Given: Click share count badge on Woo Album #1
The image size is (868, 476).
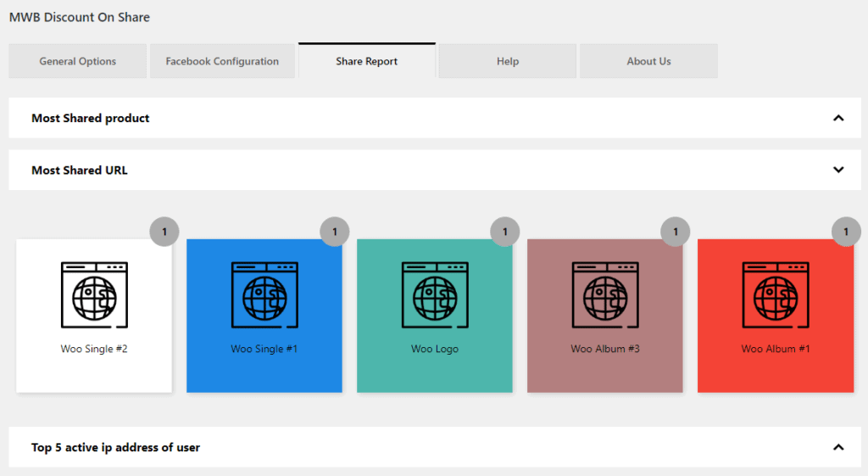Looking at the screenshot, I should [846, 232].
